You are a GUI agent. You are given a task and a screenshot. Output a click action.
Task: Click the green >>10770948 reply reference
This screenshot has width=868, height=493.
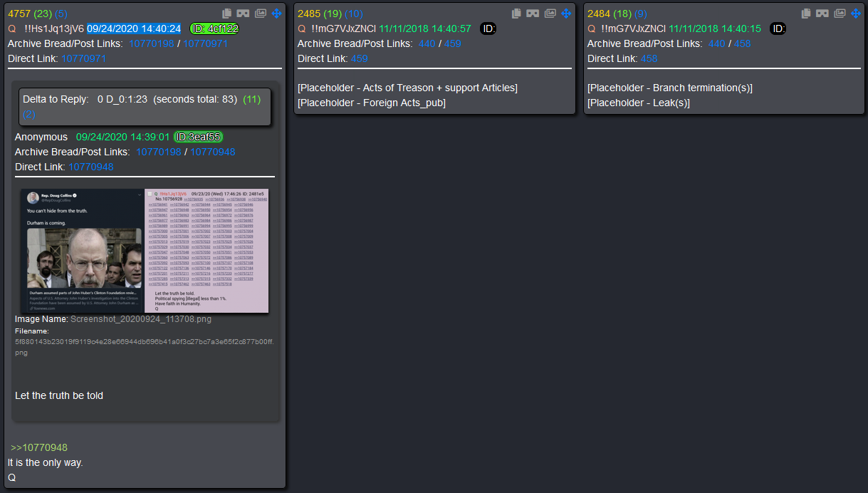39,447
